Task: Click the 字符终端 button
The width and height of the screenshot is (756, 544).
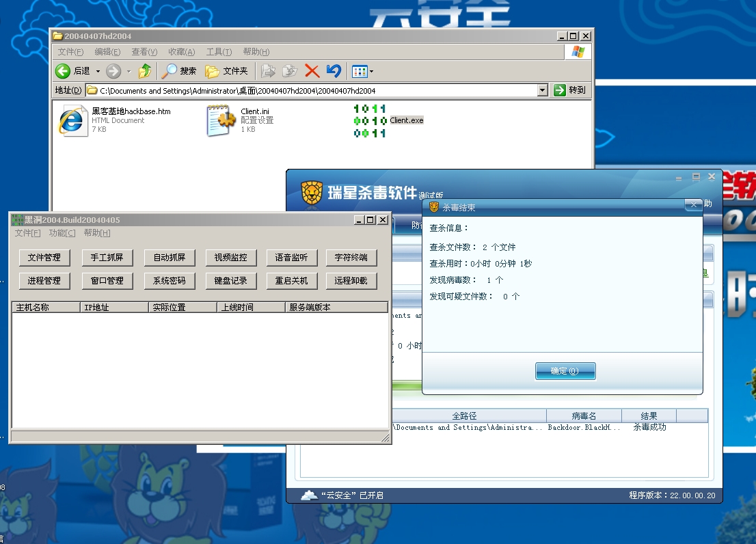Action: point(351,257)
